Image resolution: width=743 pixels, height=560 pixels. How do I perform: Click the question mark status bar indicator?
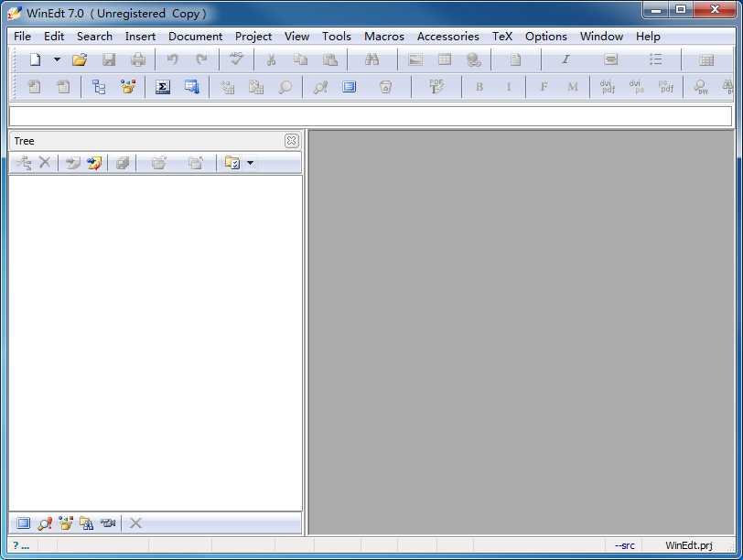coord(21,545)
